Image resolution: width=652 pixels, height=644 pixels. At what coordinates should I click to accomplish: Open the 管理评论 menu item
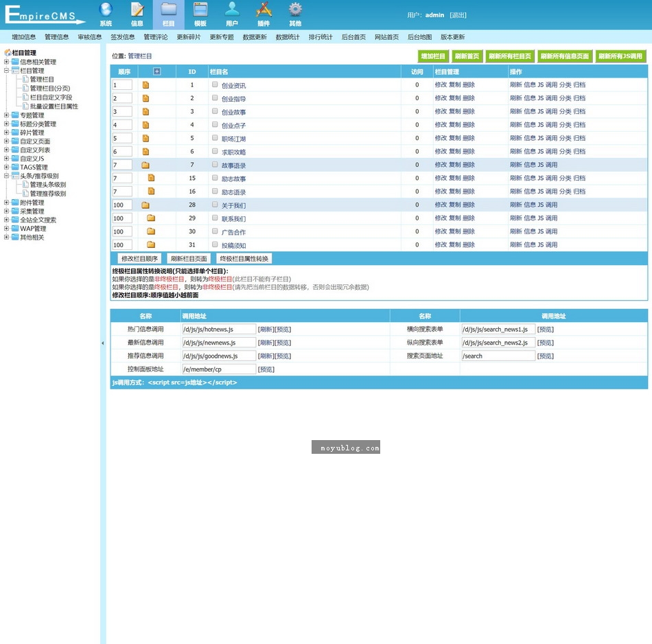pos(156,37)
